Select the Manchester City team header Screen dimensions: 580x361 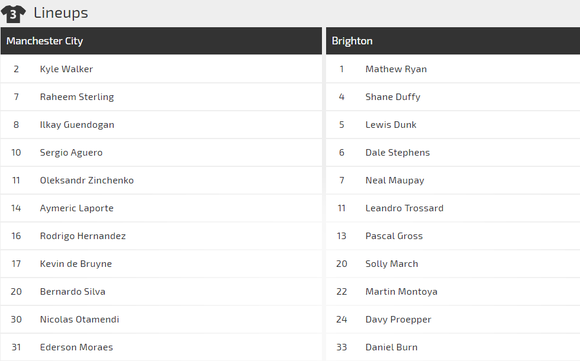pyautogui.click(x=161, y=41)
